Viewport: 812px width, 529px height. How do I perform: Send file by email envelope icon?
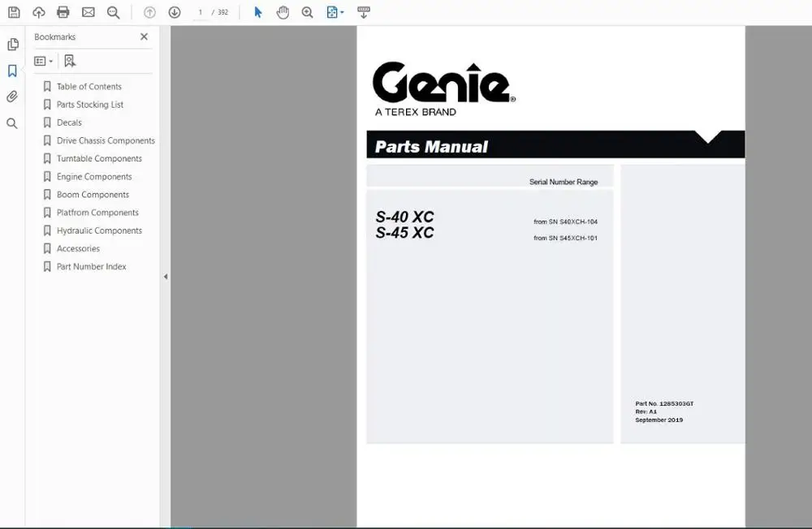[89, 12]
